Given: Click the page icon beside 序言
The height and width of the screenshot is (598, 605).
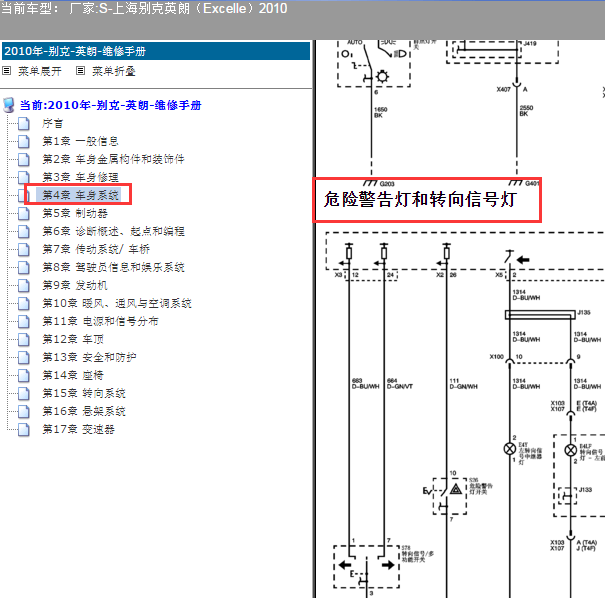Looking at the screenshot, I should pos(24,123).
